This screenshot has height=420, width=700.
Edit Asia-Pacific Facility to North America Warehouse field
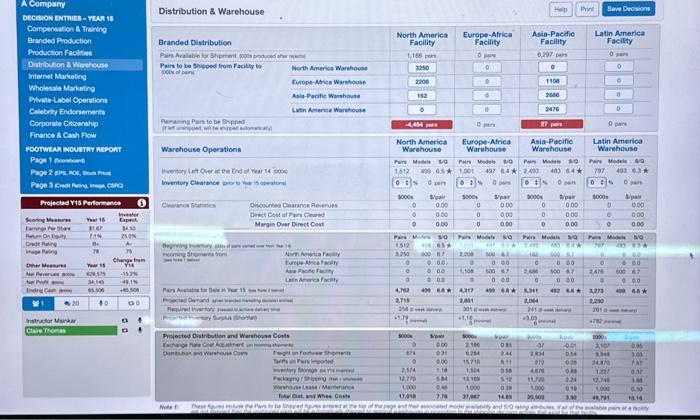(553, 67)
